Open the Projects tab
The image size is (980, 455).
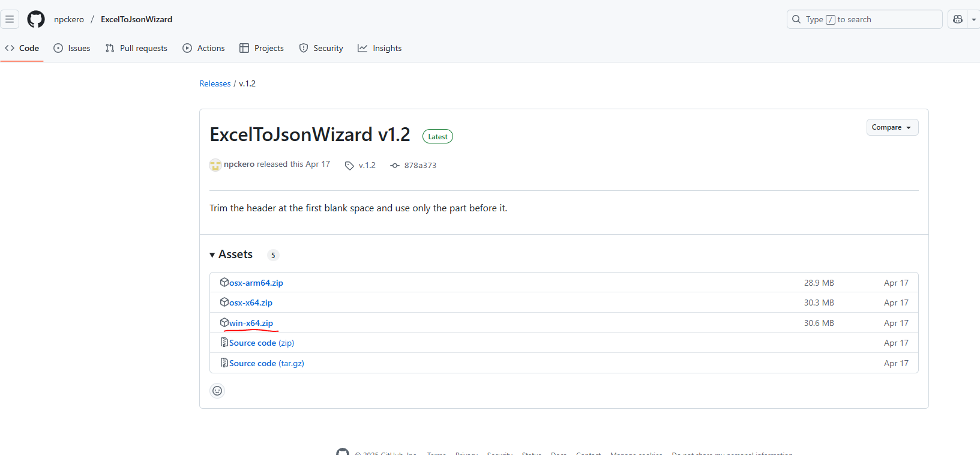pos(262,48)
